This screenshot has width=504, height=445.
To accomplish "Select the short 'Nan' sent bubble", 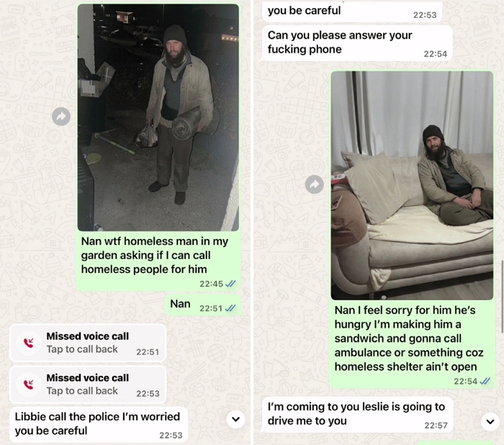I will (x=203, y=305).
